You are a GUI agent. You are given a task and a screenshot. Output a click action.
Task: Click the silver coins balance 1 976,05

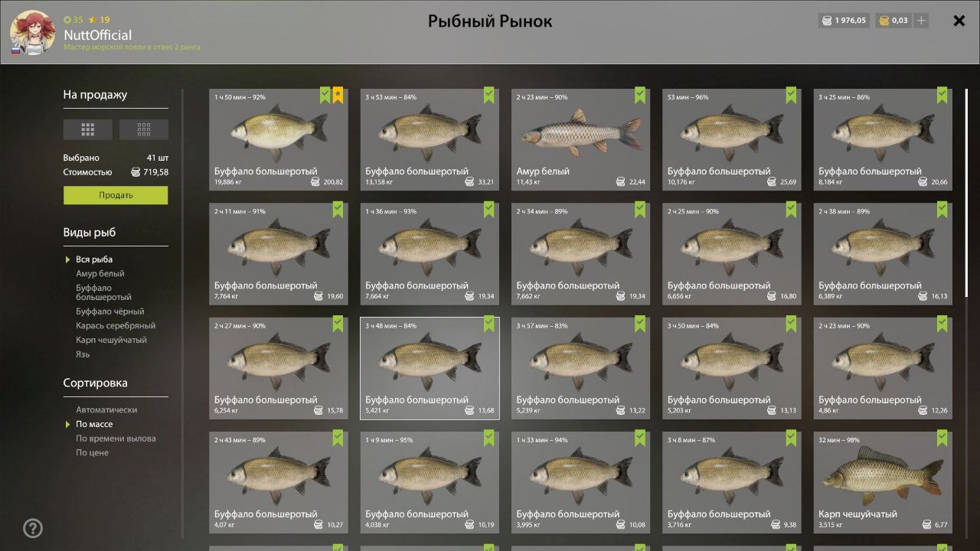coord(844,21)
